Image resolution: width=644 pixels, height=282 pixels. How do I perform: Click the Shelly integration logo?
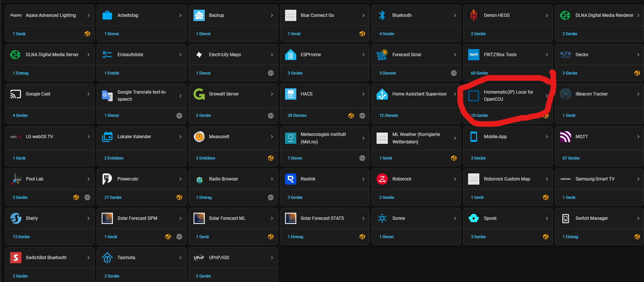click(x=16, y=218)
